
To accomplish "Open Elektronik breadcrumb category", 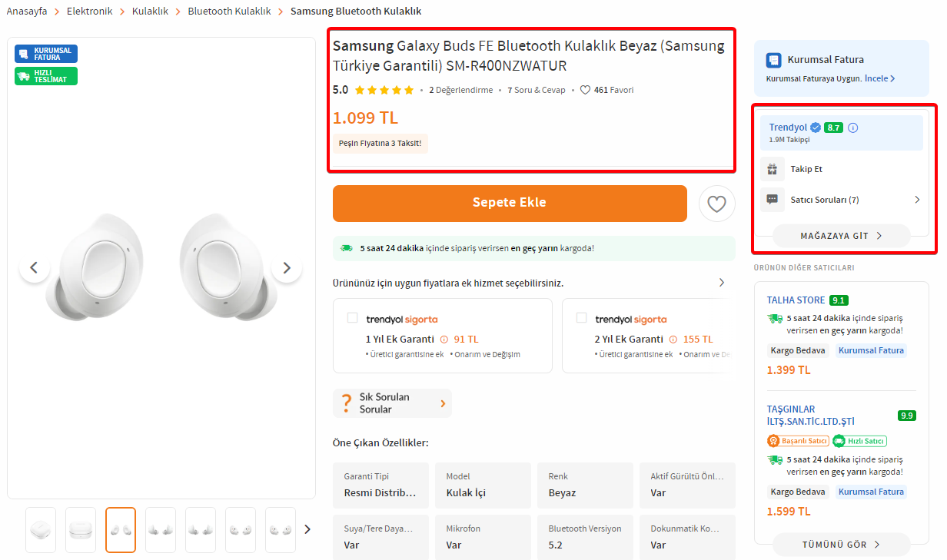I will [89, 12].
